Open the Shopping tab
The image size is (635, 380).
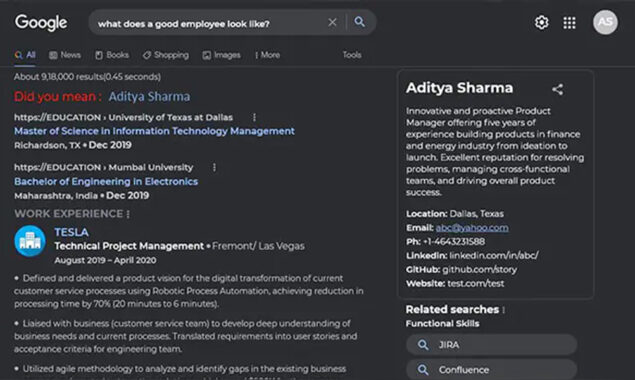click(166, 55)
